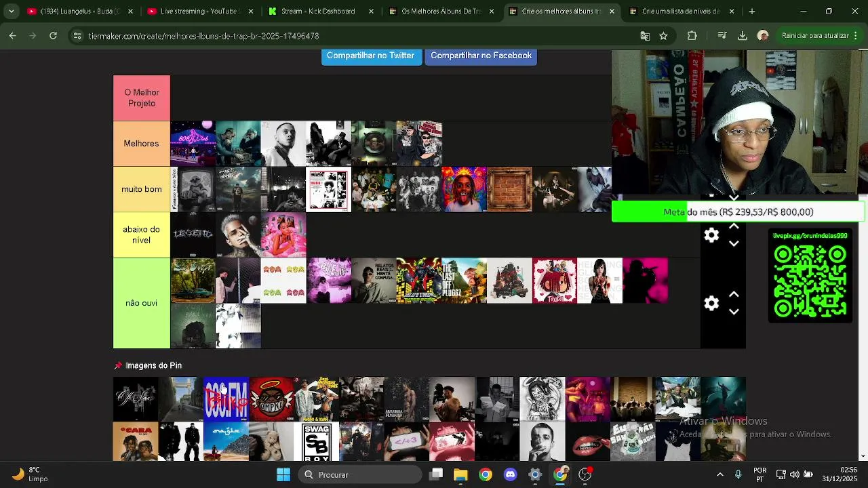The image size is (868, 488).
Task: Open OBS Studio from the taskbar
Action: pyautogui.click(x=585, y=474)
